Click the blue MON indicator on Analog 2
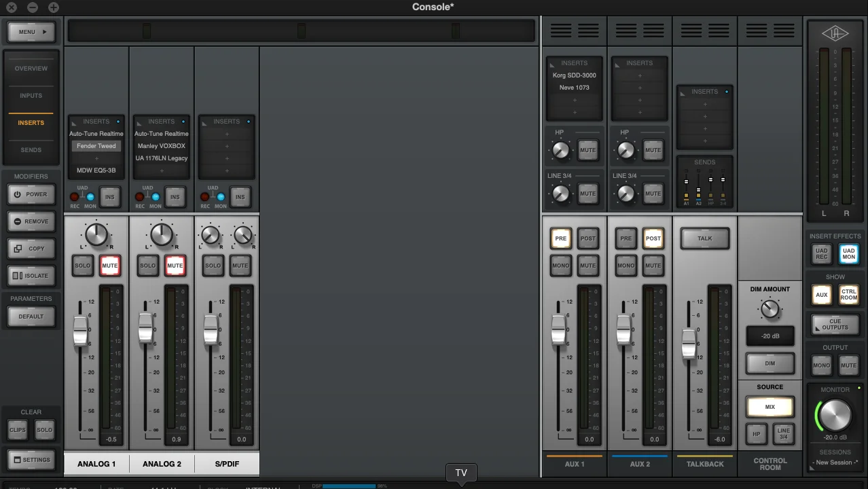 tap(156, 197)
